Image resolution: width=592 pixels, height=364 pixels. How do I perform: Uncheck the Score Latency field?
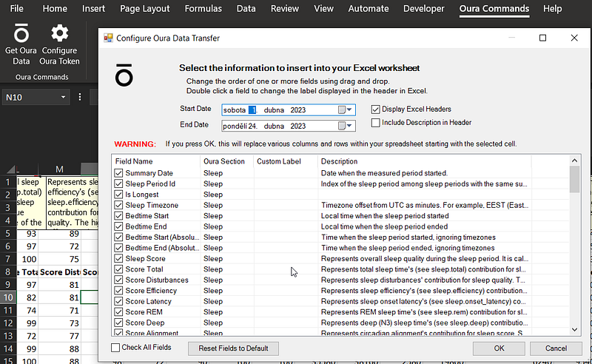point(118,301)
